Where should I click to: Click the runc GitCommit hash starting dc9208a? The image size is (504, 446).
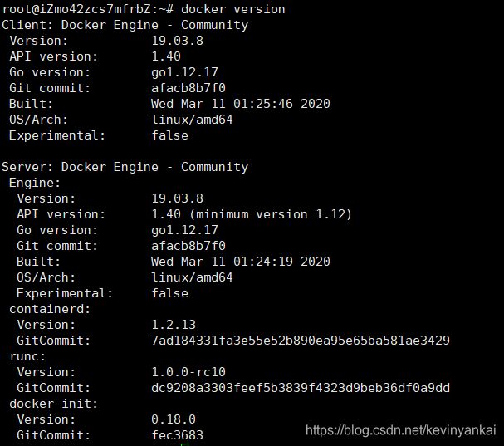coord(301,388)
